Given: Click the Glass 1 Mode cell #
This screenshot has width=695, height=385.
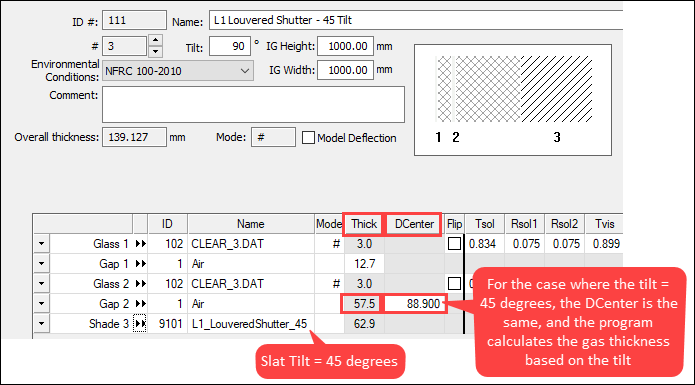Looking at the screenshot, I should (x=329, y=244).
